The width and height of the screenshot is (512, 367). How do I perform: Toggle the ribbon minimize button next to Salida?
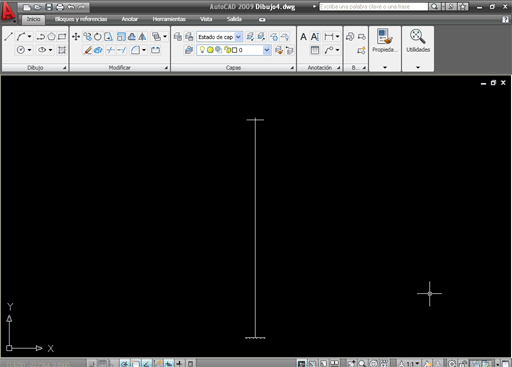pos(262,20)
